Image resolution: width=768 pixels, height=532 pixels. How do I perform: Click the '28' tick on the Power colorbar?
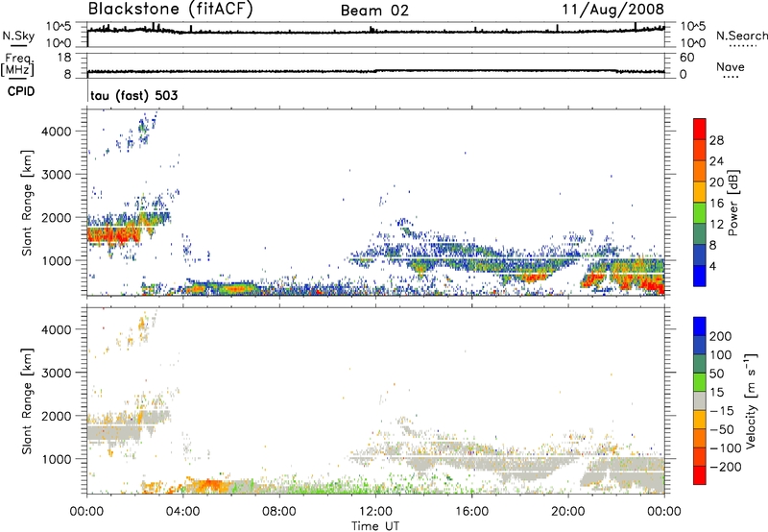(716, 140)
